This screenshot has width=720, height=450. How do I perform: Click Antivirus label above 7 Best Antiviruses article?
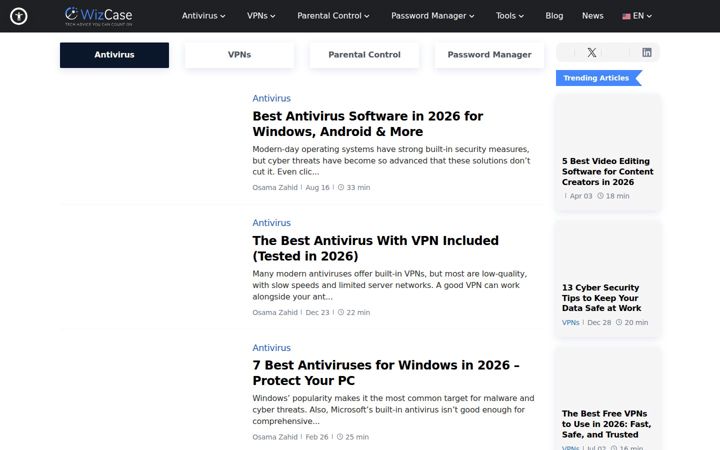(271, 348)
